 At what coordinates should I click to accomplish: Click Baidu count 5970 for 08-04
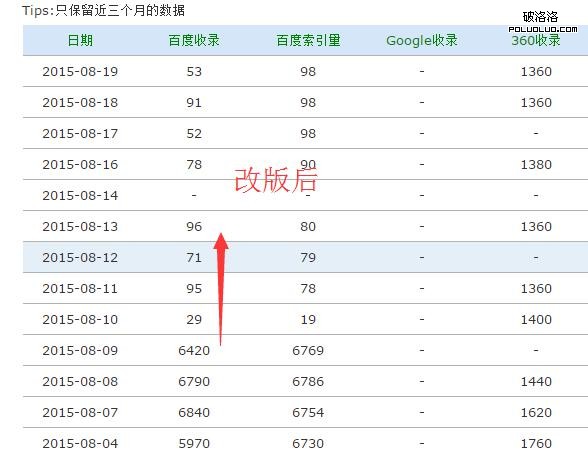194,443
